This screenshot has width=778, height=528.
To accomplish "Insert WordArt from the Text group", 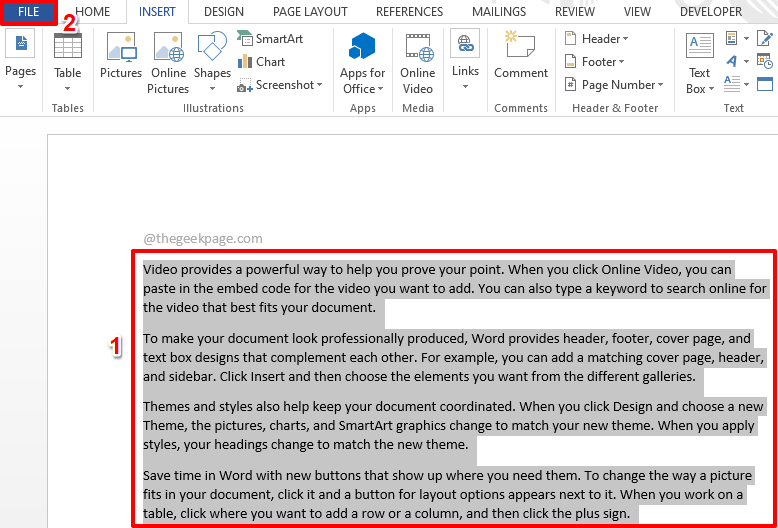I will (x=736, y=61).
